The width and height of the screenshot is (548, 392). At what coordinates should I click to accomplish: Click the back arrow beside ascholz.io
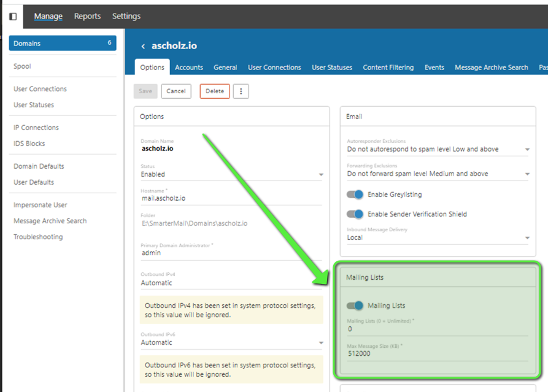pos(143,46)
